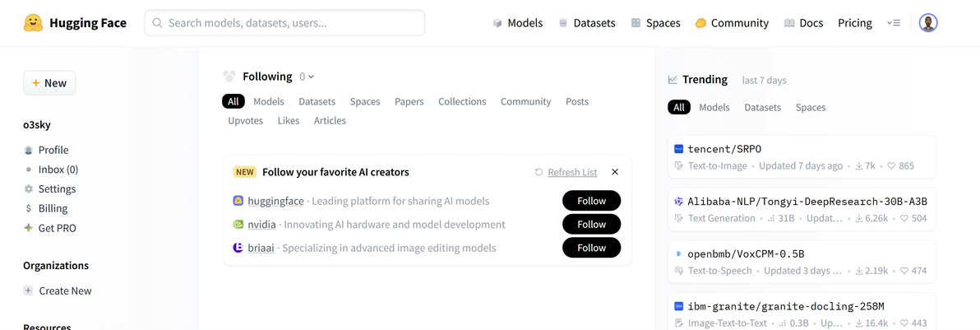Click the Settings gear icon
Screen dimensions: 980x330
[28, 188]
